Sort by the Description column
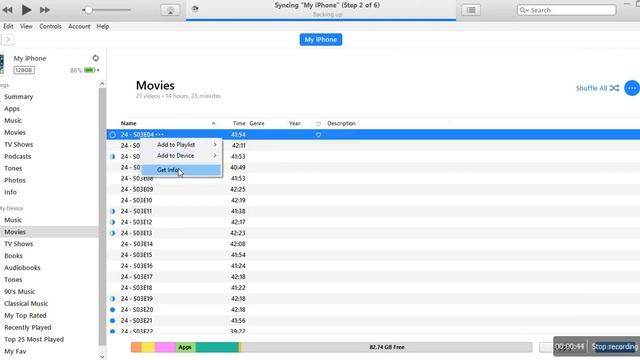 tap(341, 123)
